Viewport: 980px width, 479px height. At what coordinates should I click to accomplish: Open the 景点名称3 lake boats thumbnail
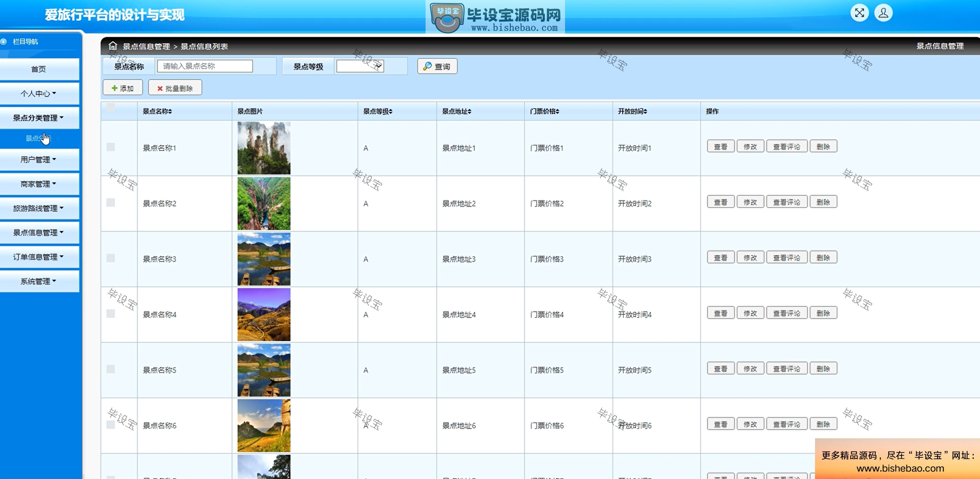(264, 259)
